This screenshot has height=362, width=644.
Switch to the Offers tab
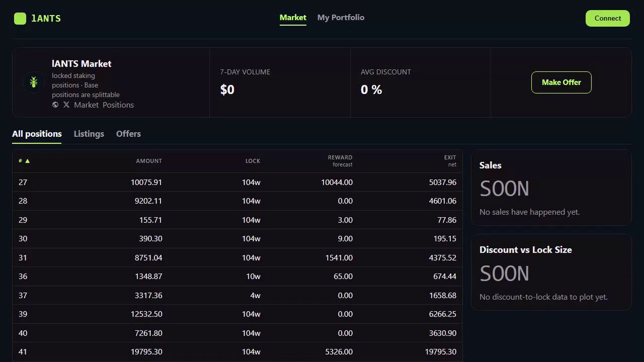coord(128,134)
